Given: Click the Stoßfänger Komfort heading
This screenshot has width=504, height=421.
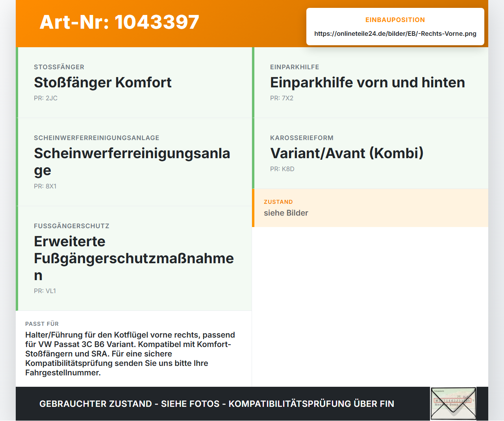Looking at the screenshot, I should pyautogui.click(x=103, y=83).
